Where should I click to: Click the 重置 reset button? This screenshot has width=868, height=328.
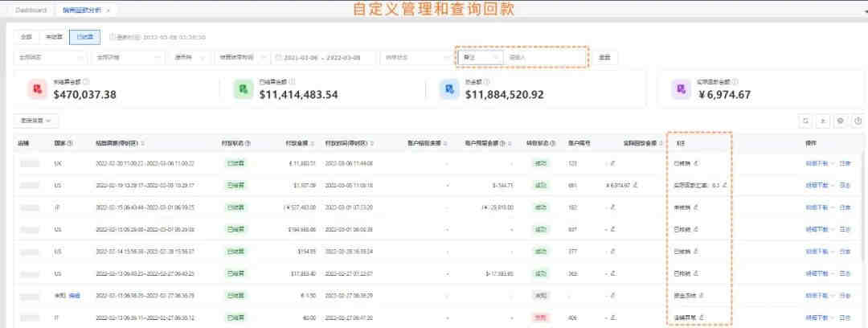[605, 57]
